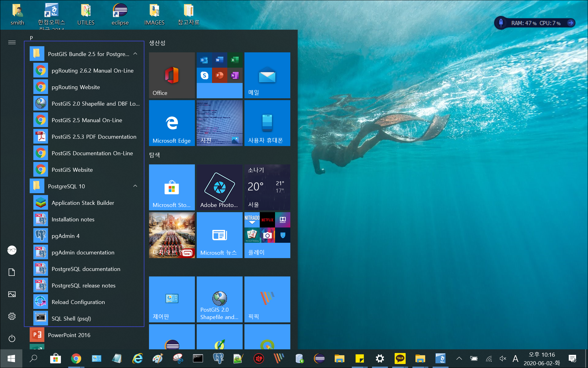Open pgAdmin documentation
Image resolution: width=588 pixels, height=368 pixels.
click(84, 253)
